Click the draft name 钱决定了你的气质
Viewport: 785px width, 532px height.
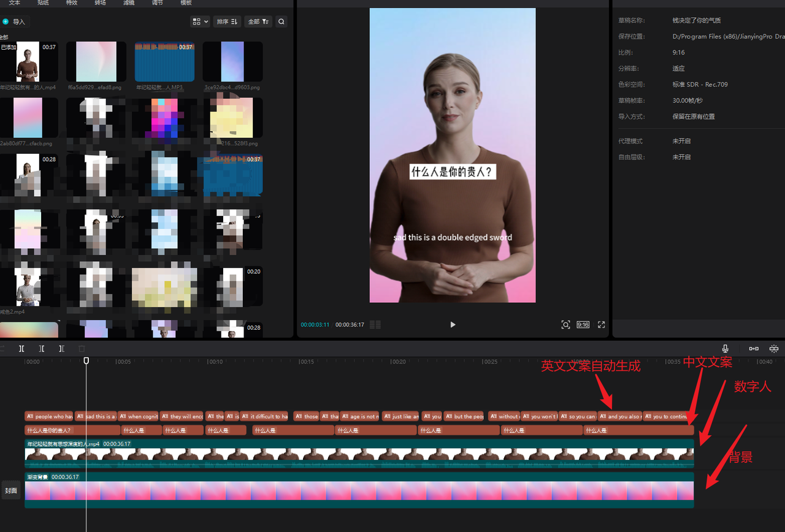(x=698, y=20)
